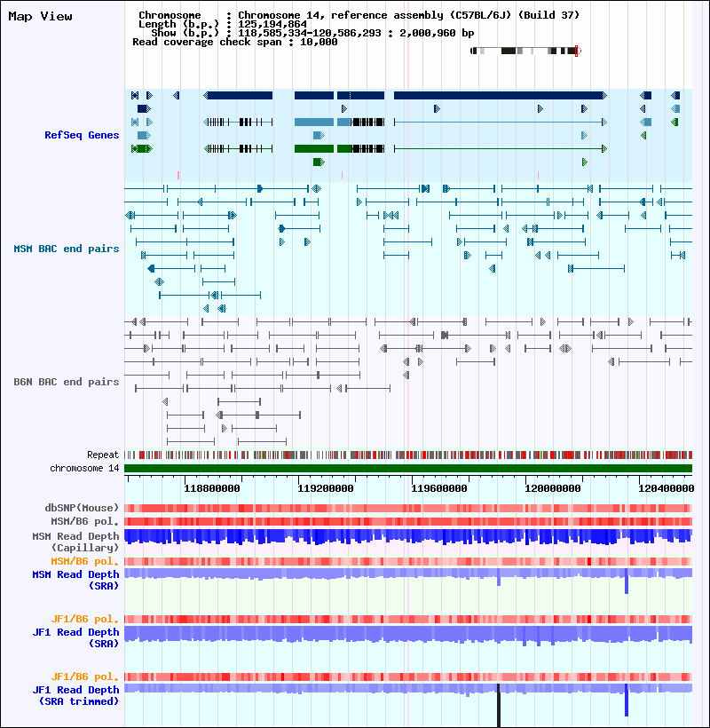Click the 'chromosome 14' track label

tap(84, 468)
